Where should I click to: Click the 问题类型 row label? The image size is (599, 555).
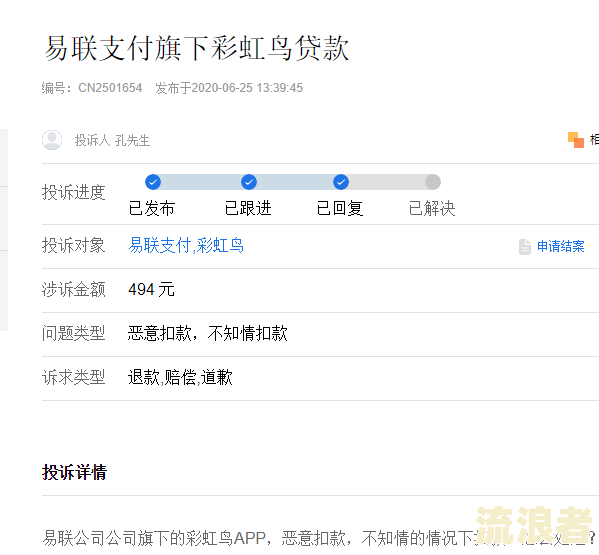[x=73, y=333]
